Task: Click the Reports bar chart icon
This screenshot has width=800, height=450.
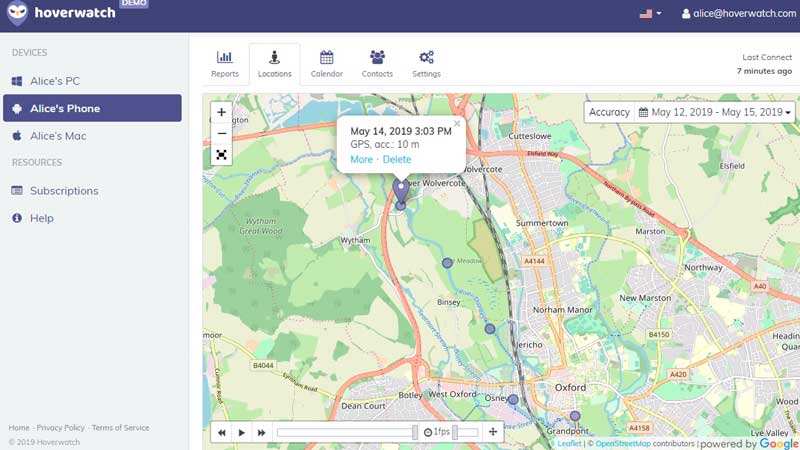Action: (x=224, y=57)
